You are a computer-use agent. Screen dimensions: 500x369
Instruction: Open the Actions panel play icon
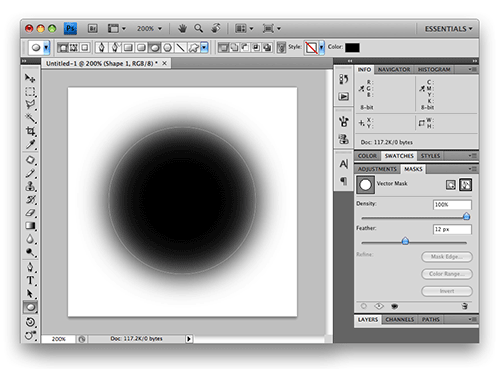coord(344,97)
